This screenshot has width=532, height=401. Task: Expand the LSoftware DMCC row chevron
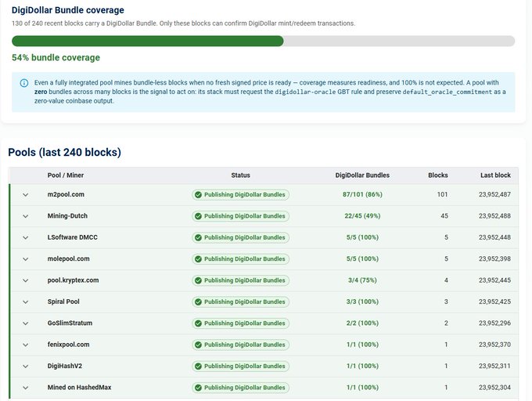tap(26, 237)
